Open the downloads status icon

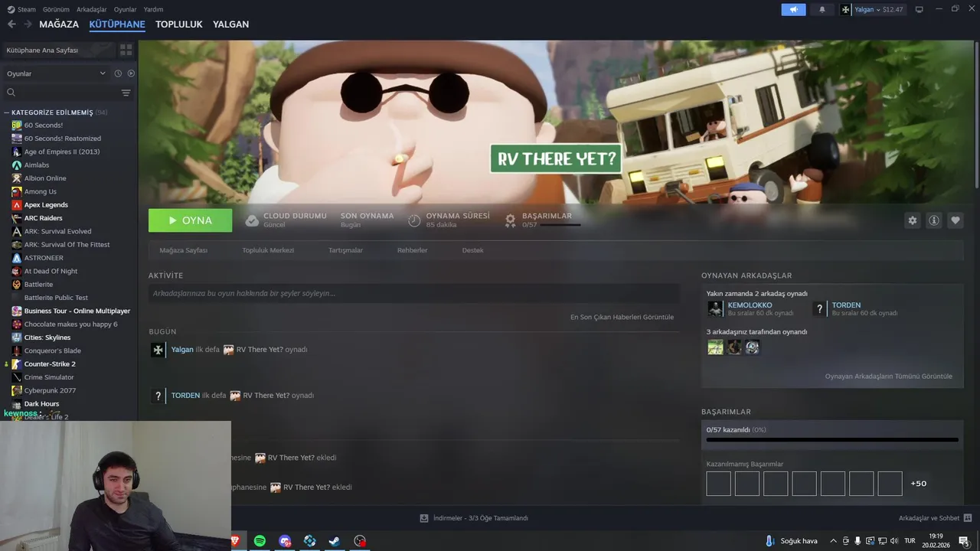click(423, 518)
